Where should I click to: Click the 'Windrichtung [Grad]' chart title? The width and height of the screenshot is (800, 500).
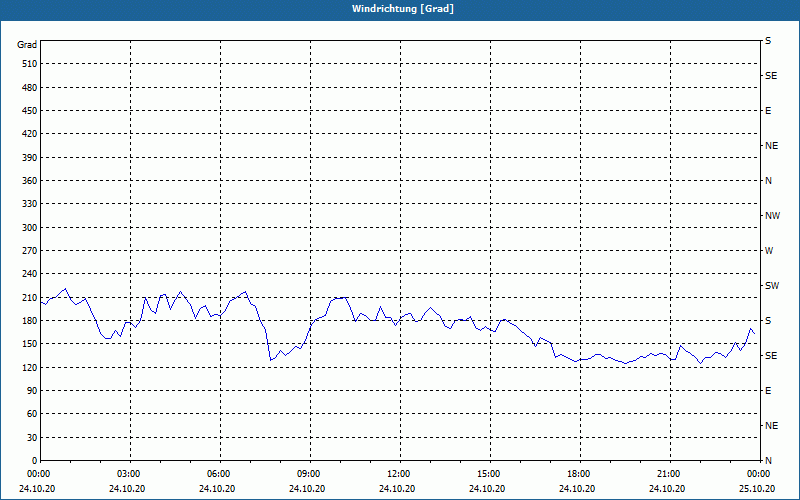point(403,9)
